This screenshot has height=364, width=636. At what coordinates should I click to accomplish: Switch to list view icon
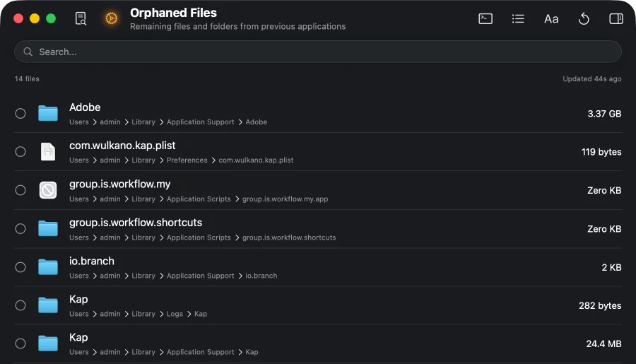(x=518, y=18)
